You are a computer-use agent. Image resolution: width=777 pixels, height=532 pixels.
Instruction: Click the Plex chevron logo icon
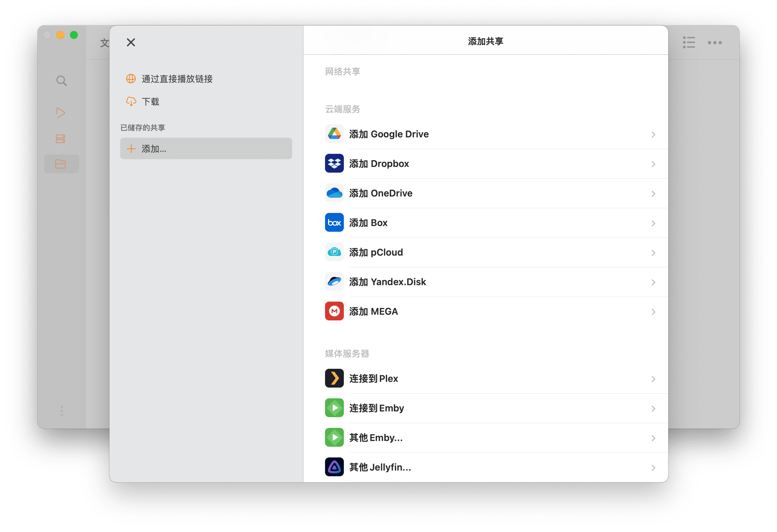pyautogui.click(x=334, y=379)
